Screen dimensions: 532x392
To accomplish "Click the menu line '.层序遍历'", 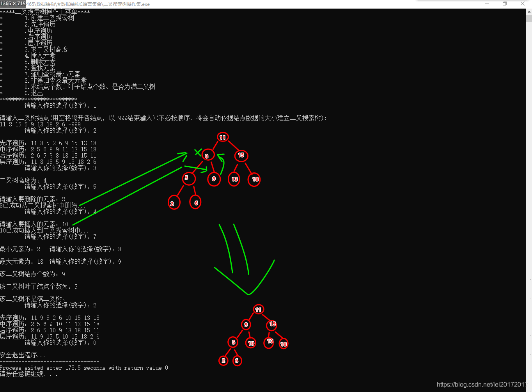I will (39, 43).
